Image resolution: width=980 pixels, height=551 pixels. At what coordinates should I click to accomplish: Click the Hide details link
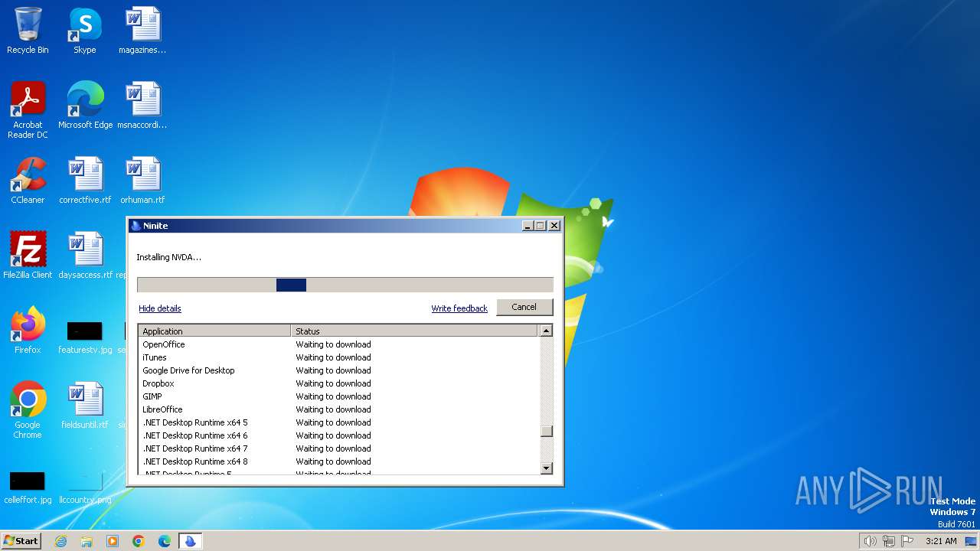point(160,308)
